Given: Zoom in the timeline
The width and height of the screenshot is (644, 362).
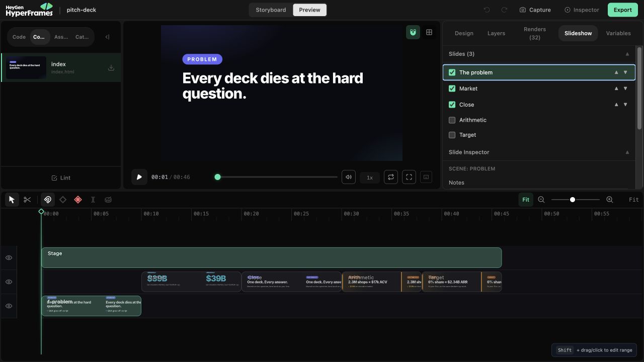Looking at the screenshot, I should [610, 200].
